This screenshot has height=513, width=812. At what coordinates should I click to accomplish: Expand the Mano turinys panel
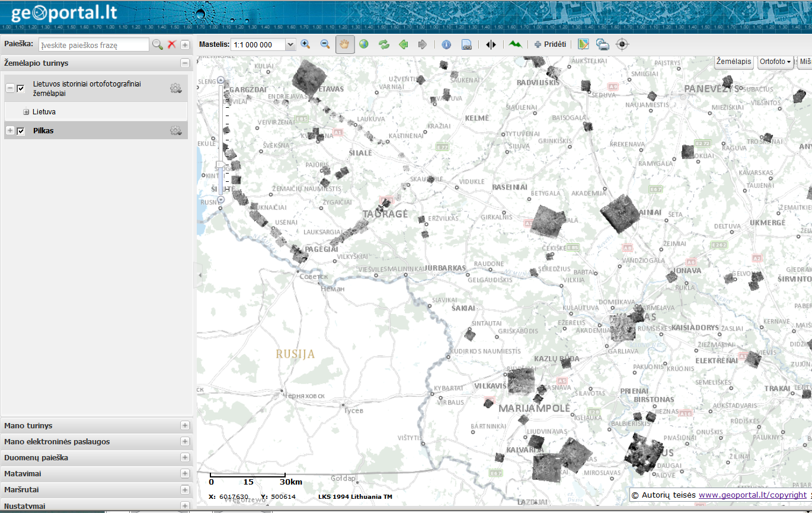[185, 425]
